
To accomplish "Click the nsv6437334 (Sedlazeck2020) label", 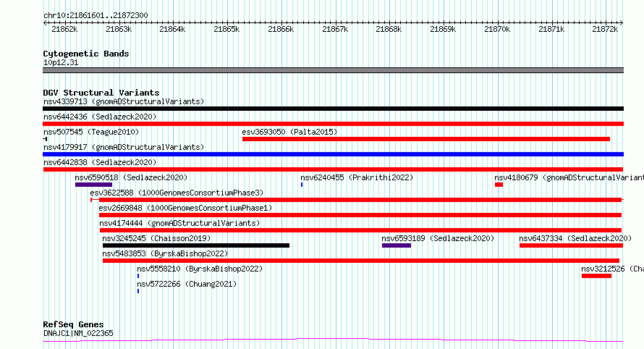I will (575, 238).
